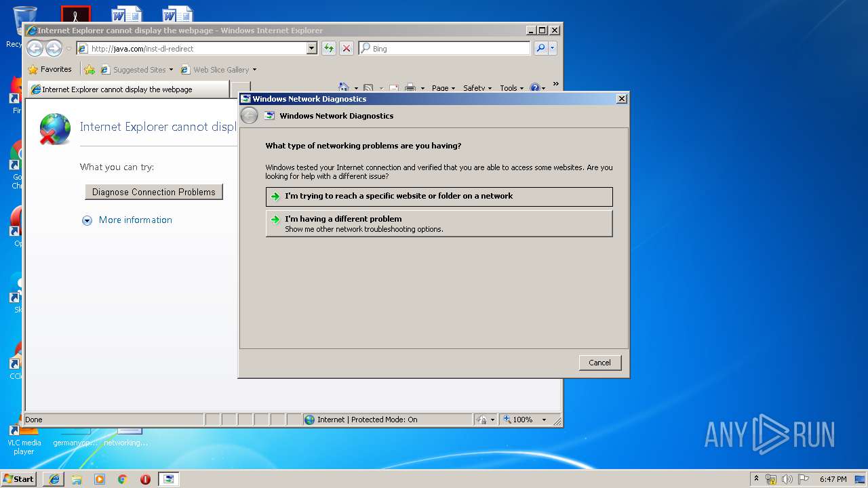This screenshot has width=868, height=488.
Task: Click the 6:47 PM clock
Action: (x=833, y=479)
